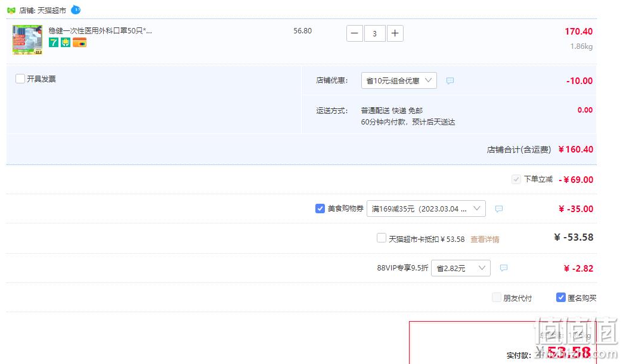Open the mask product thumbnail image
Image resolution: width=623 pixels, height=364 pixels.
(x=27, y=40)
